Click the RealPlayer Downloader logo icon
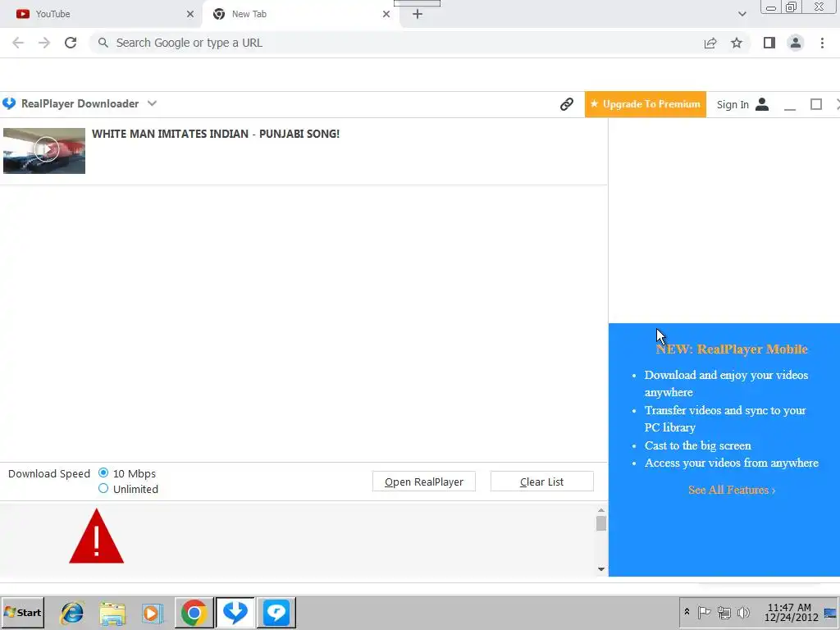This screenshot has height=630, width=840. (x=9, y=103)
